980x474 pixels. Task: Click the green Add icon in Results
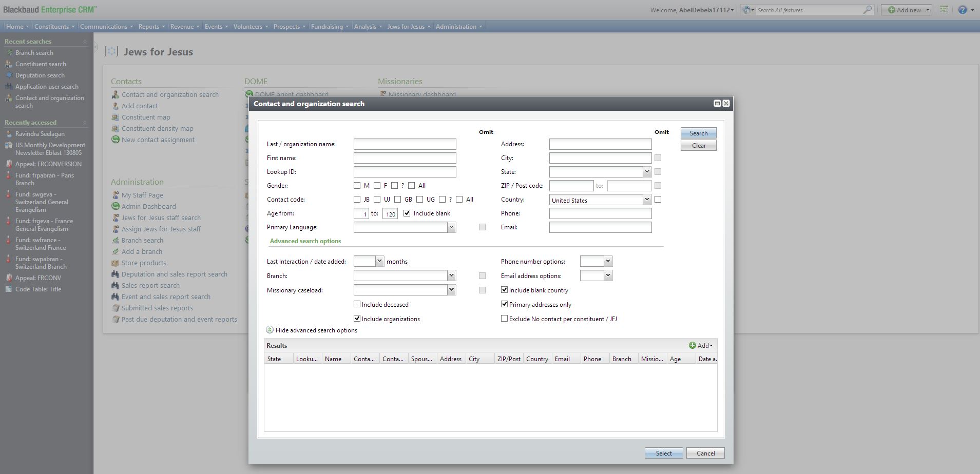point(693,345)
